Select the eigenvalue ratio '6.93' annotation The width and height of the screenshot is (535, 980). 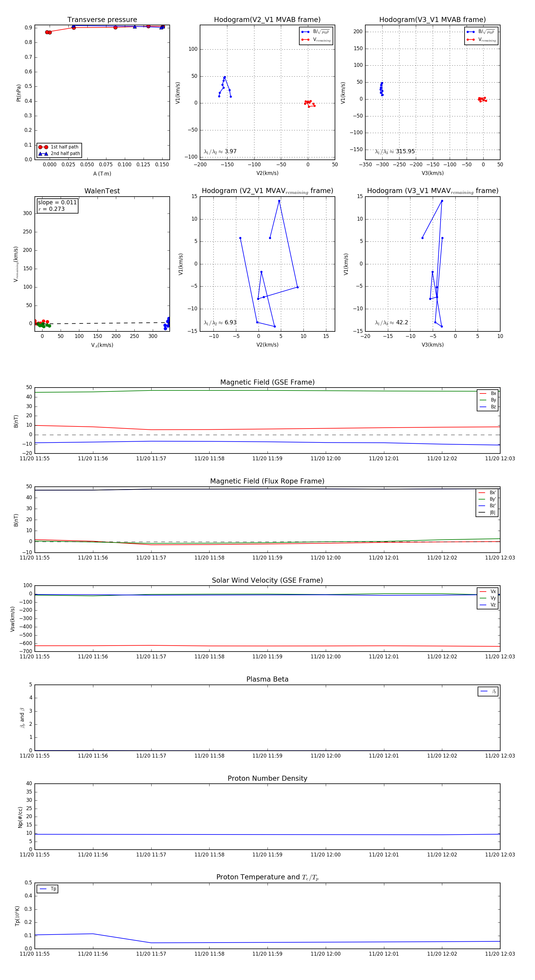[220, 323]
